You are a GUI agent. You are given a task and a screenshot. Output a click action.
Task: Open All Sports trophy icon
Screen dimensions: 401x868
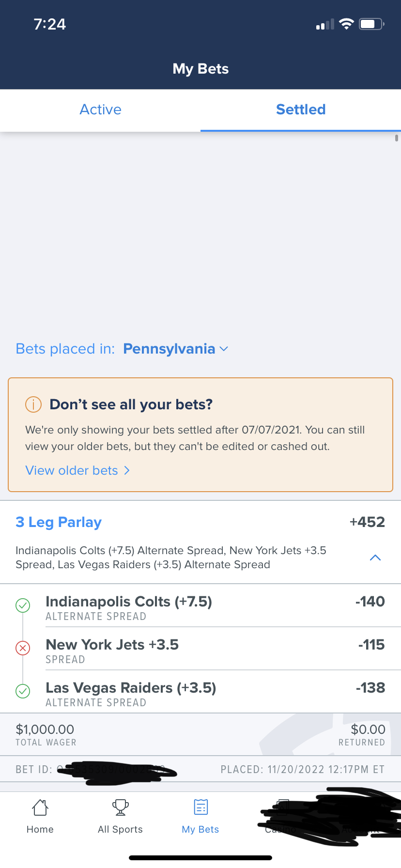pyautogui.click(x=120, y=807)
